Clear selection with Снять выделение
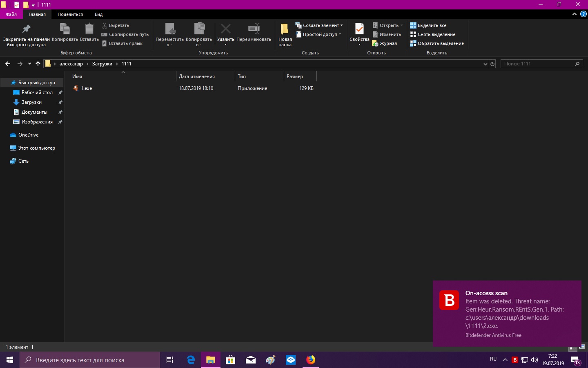 tap(432, 34)
